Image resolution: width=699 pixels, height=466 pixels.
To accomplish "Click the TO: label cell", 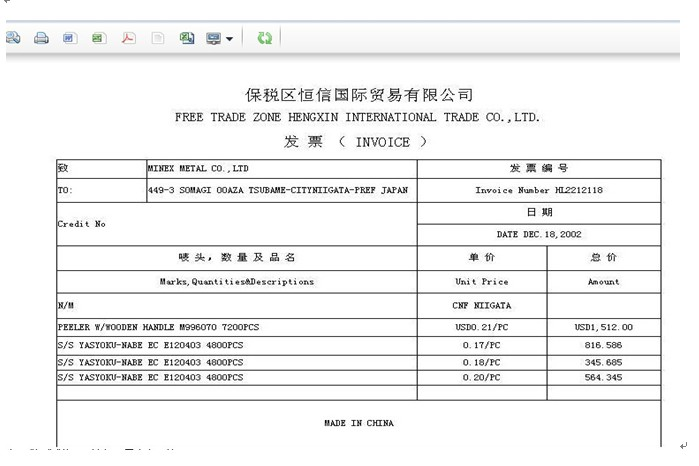I will 102,190.
